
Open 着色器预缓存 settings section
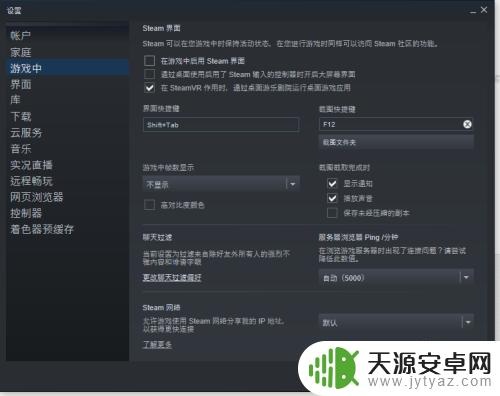point(42,229)
